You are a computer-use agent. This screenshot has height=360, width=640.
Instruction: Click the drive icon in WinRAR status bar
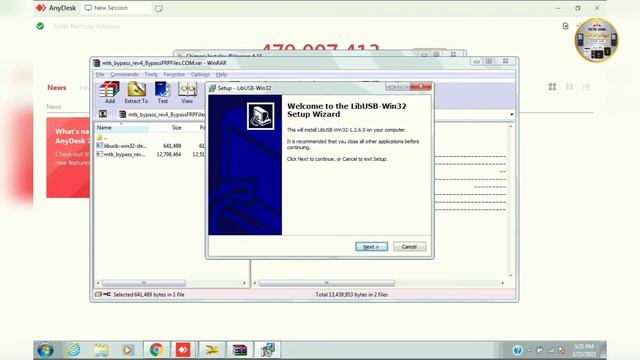tap(98, 294)
